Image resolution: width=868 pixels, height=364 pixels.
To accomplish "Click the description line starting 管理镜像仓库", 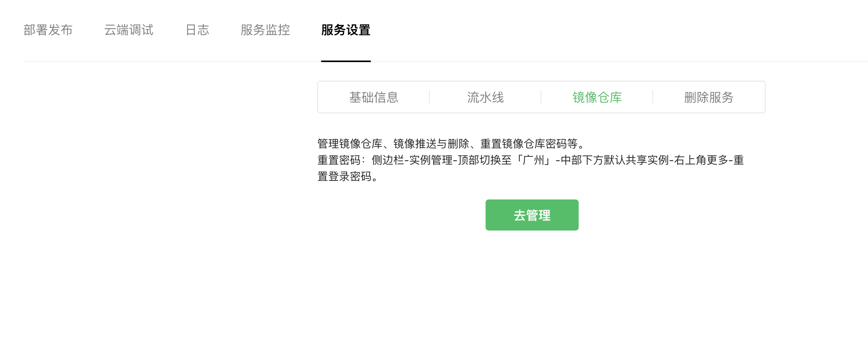I will (452, 144).
